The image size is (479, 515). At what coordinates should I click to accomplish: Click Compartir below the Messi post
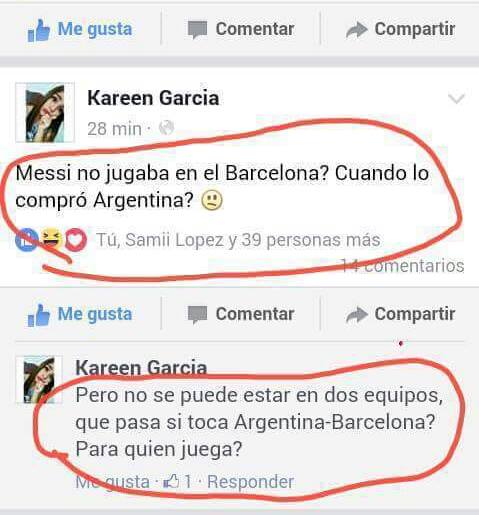click(400, 314)
